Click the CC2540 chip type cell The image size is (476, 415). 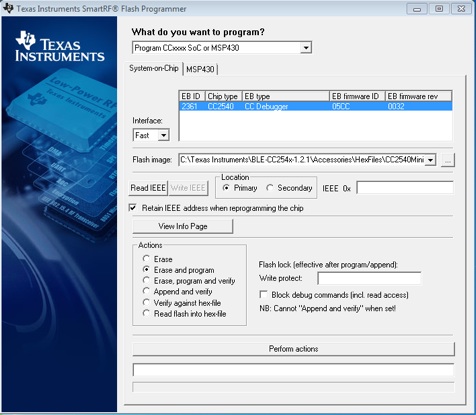coord(221,106)
